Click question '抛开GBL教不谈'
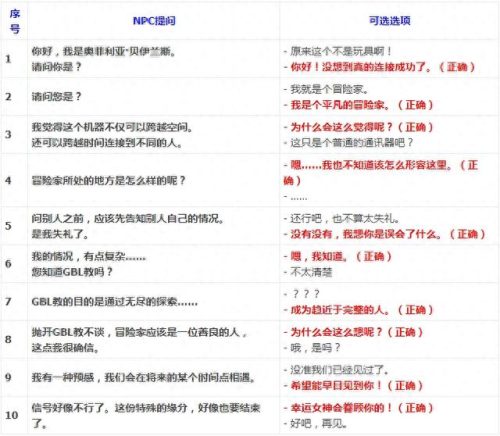Viewport: 500px width, 436px height. 68,332
